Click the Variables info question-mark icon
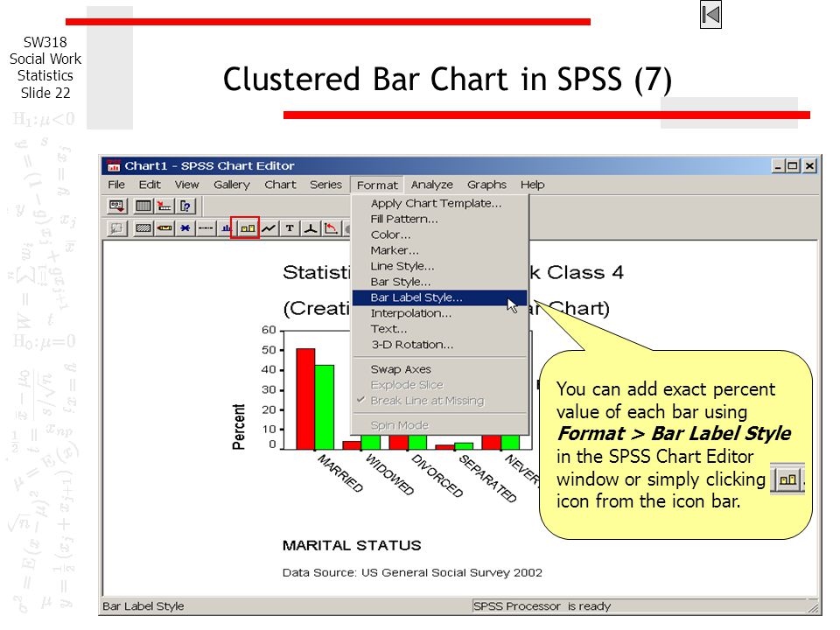The width and height of the screenshot is (840, 630). tap(185, 206)
